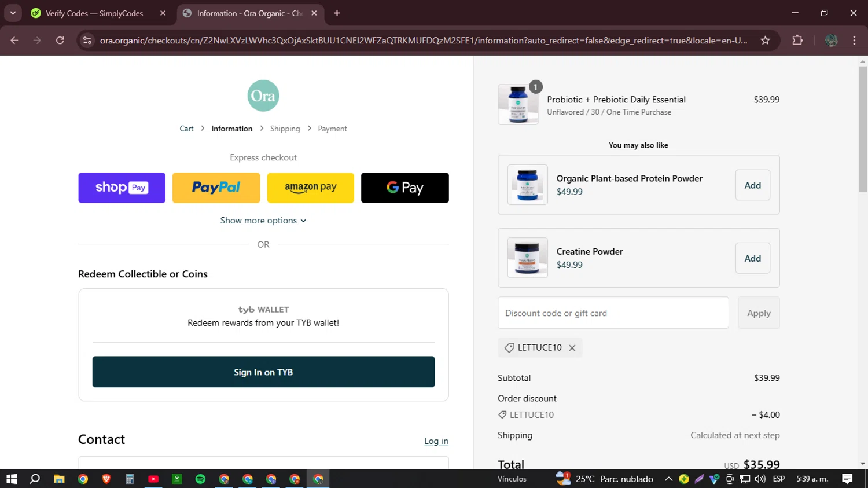Open the Windows Start menu
The width and height of the screenshot is (868, 488).
[12, 479]
